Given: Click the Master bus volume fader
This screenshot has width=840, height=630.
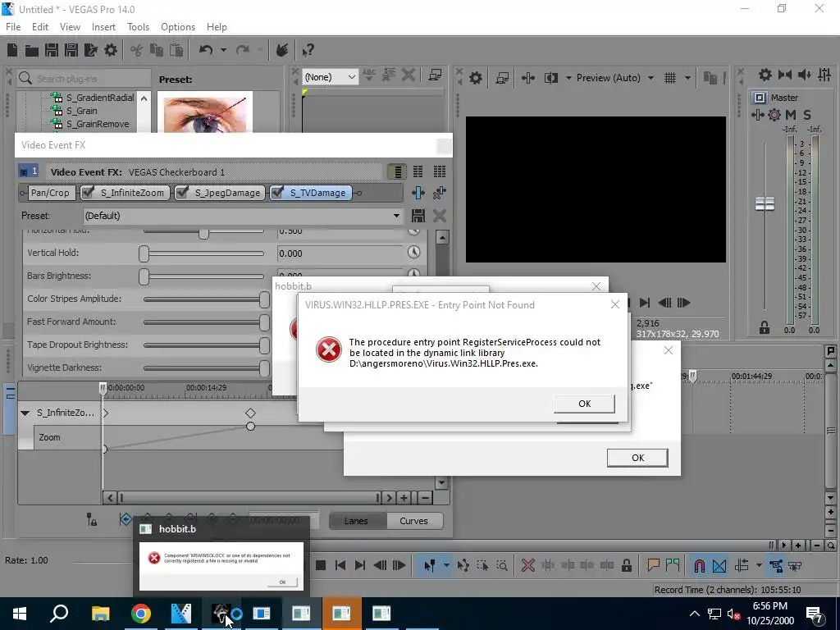Looking at the screenshot, I should (x=765, y=203).
